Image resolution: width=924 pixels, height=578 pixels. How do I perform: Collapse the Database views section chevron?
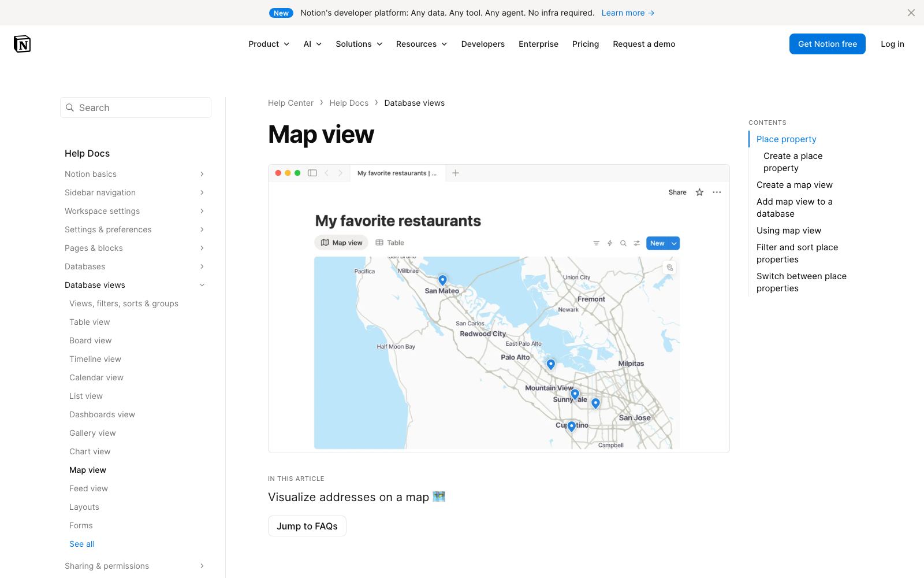coord(202,285)
